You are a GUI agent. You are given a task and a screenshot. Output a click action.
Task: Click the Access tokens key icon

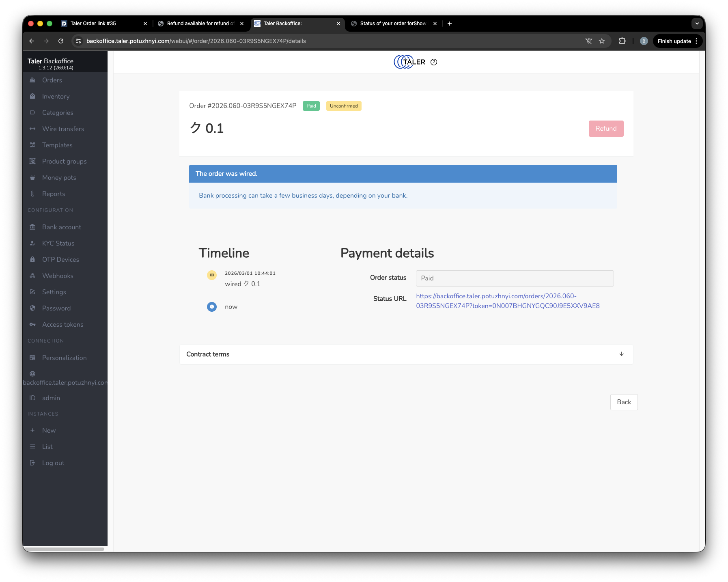coord(32,325)
